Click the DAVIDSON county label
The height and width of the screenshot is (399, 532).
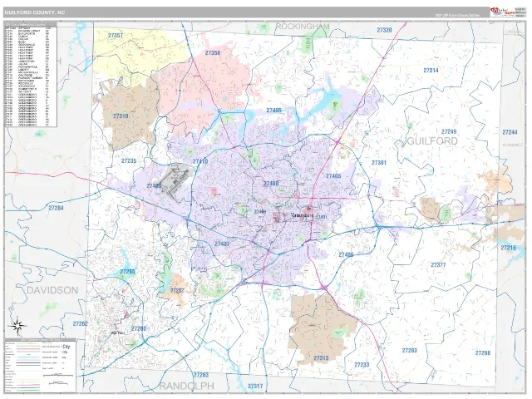click(x=52, y=290)
